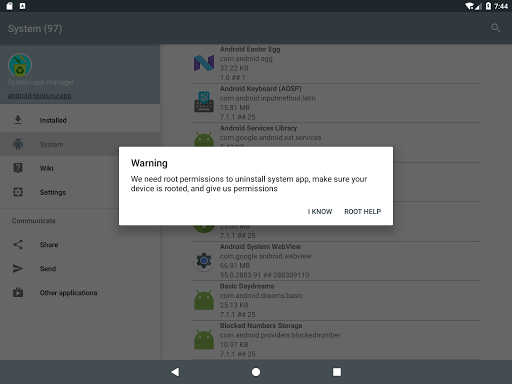Viewport: 512px width, 384px height.
Task: Tap the Android System WebView icon
Action: pos(204,261)
